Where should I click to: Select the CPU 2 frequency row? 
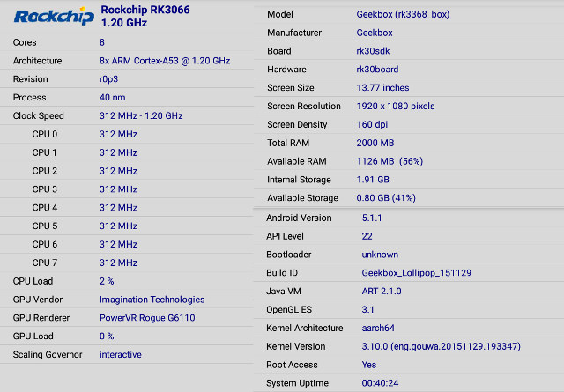pyautogui.click(x=127, y=171)
